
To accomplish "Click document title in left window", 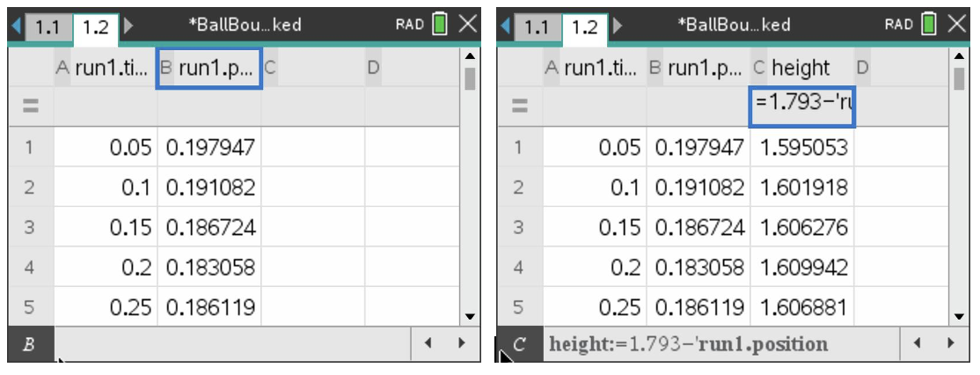I will pyautogui.click(x=245, y=25).
